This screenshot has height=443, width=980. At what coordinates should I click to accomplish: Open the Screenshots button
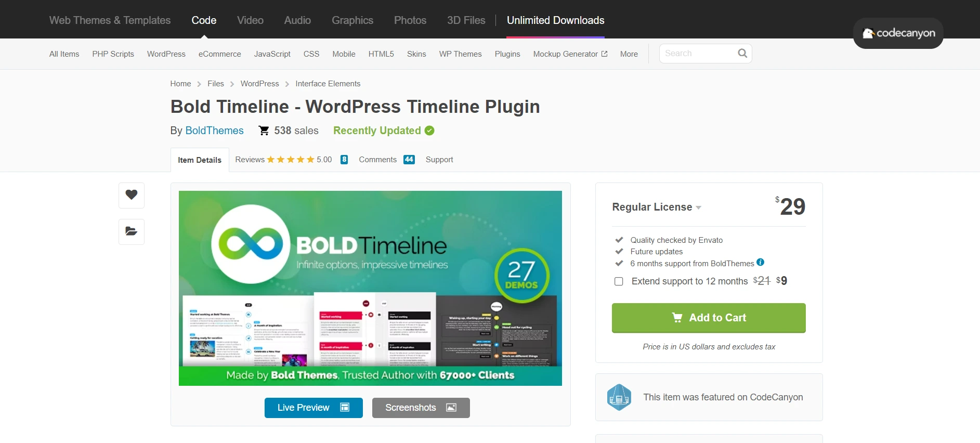421,408
